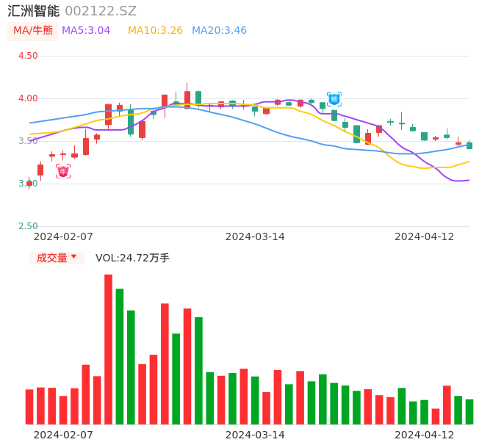
Task: Click the tallest red volume bar
Action: [x=108, y=349]
